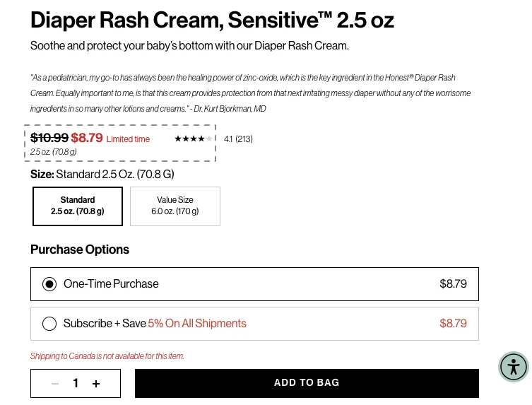Select the One-Time Purchase radio button

pyautogui.click(x=49, y=284)
